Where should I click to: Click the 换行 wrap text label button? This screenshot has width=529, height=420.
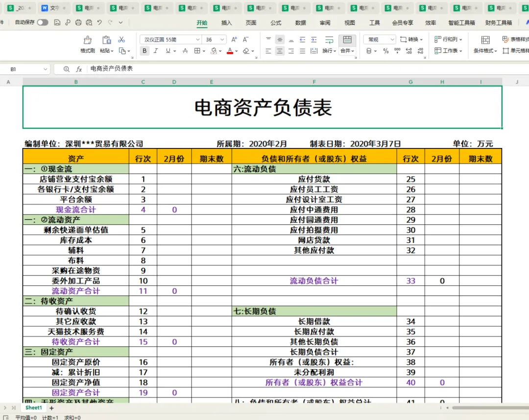(329, 50)
